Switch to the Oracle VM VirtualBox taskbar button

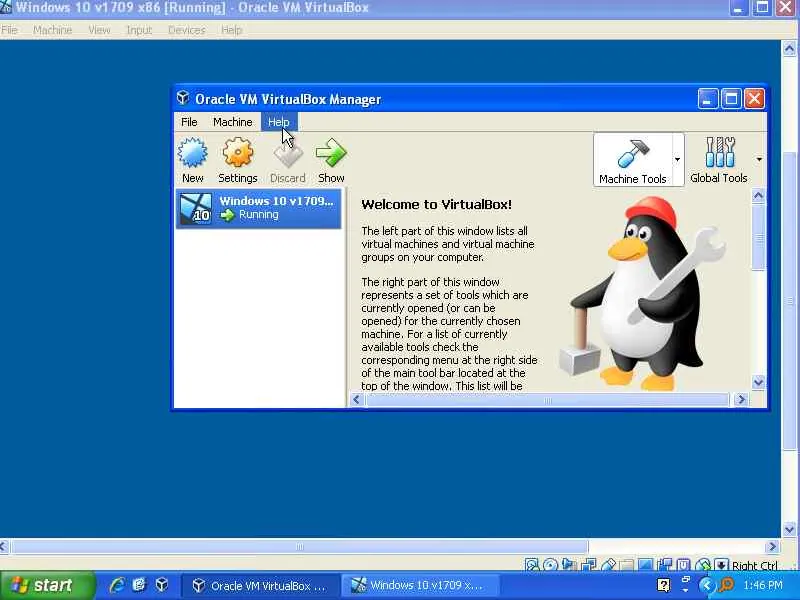(260, 586)
